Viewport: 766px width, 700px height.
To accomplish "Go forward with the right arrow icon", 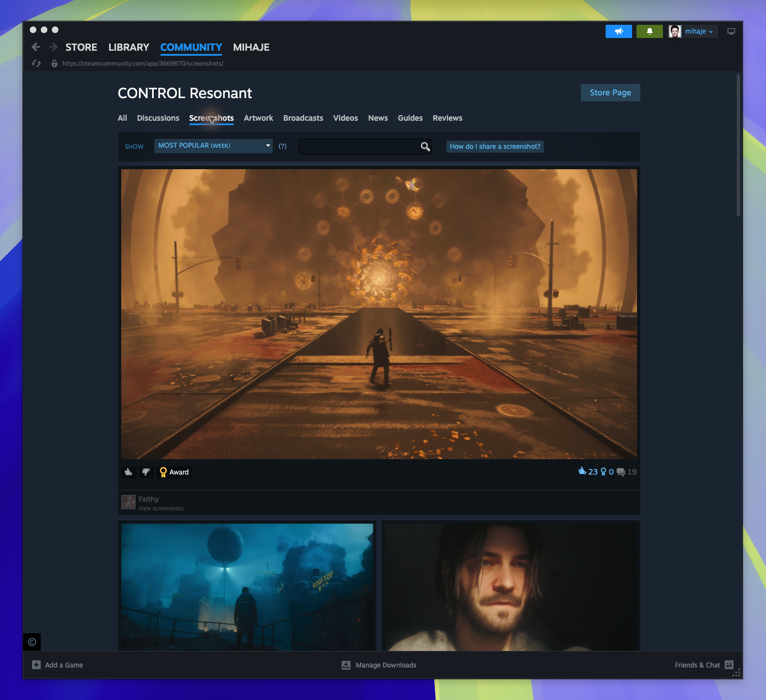I will click(x=53, y=47).
